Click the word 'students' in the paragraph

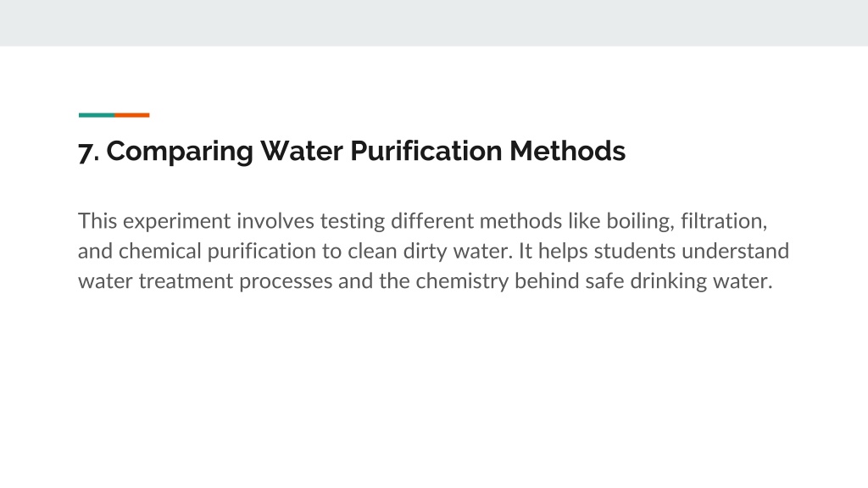[x=634, y=251]
